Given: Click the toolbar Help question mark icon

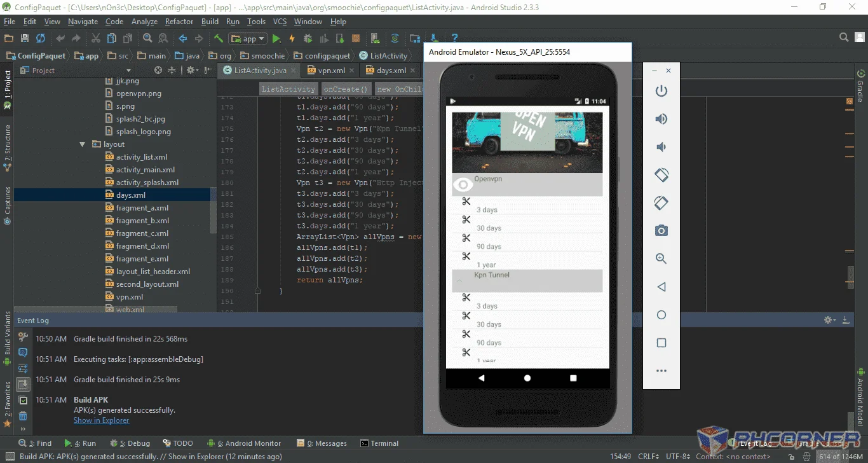Looking at the screenshot, I should tap(454, 39).
